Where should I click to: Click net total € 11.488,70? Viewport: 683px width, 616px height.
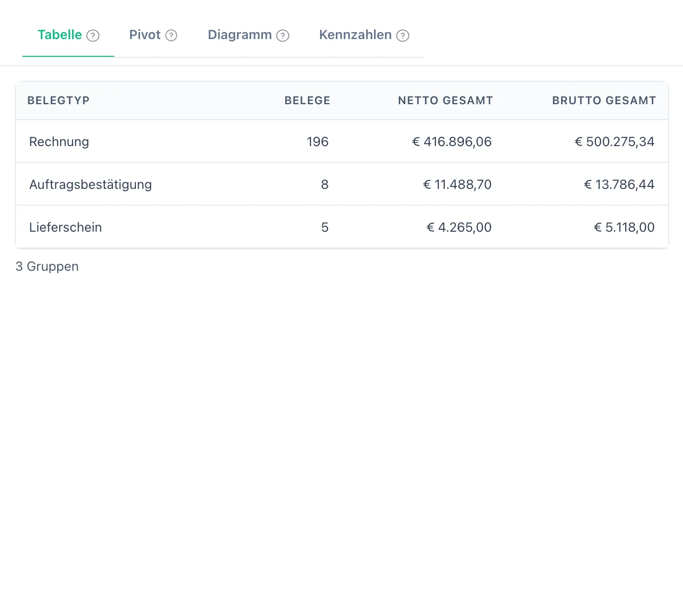[x=457, y=185]
